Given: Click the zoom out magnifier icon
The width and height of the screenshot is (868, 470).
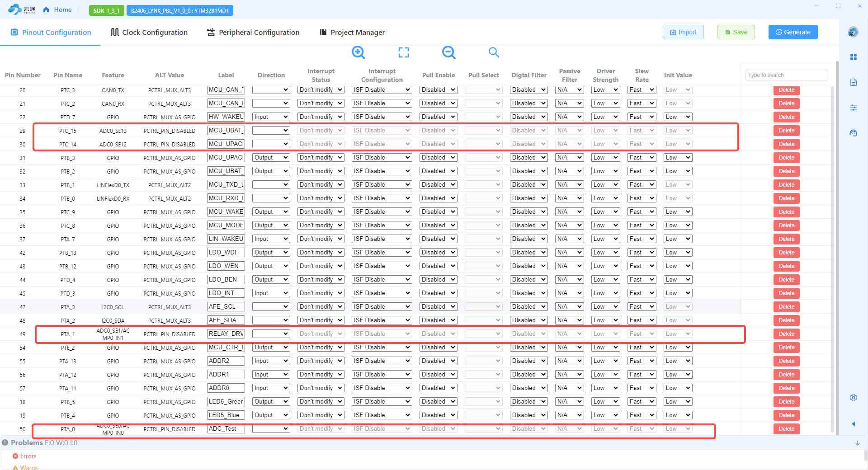Looking at the screenshot, I should (x=448, y=52).
